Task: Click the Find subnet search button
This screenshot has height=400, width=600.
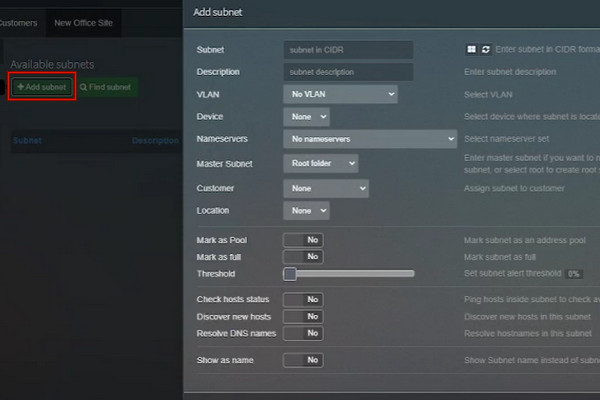Action: [106, 87]
